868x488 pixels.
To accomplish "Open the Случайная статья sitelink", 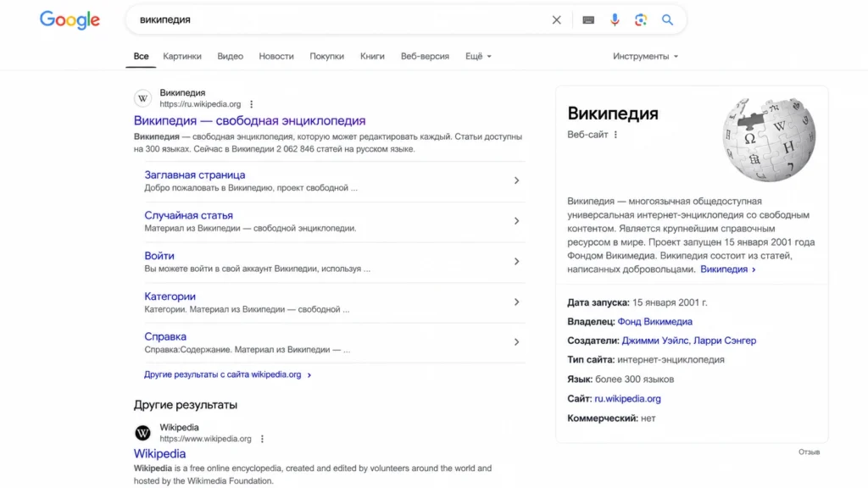I will pos(189,215).
